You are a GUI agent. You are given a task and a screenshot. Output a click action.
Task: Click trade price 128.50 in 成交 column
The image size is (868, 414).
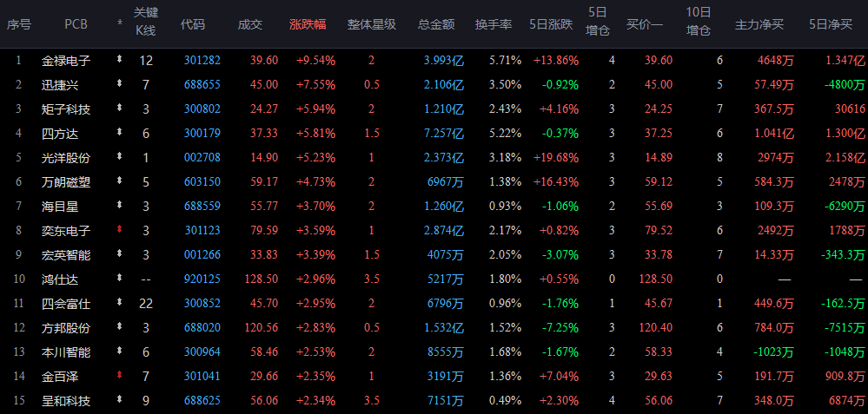(260, 279)
